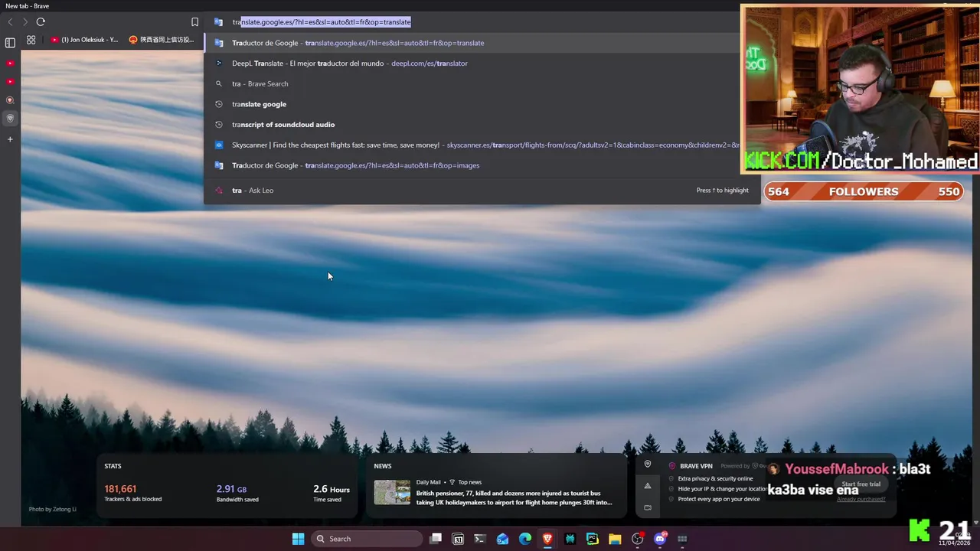Select the VPN shield widget tab
980x551 pixels.
tap(648, 465)
